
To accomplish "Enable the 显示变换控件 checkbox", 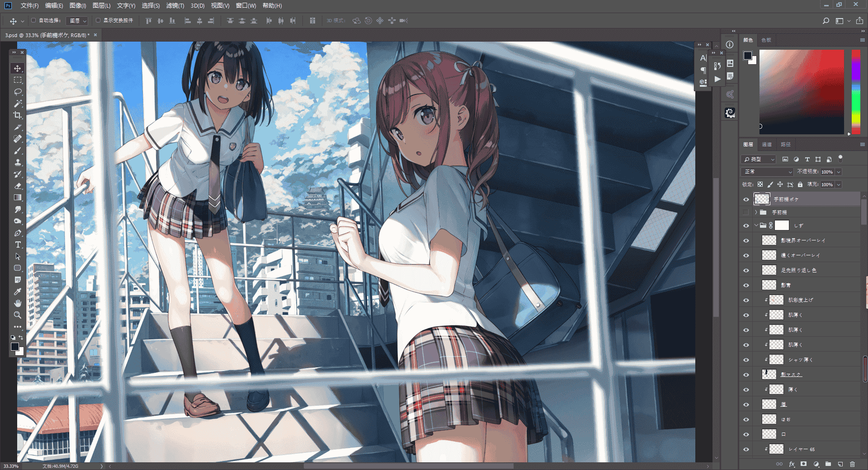I will (98, 20).
